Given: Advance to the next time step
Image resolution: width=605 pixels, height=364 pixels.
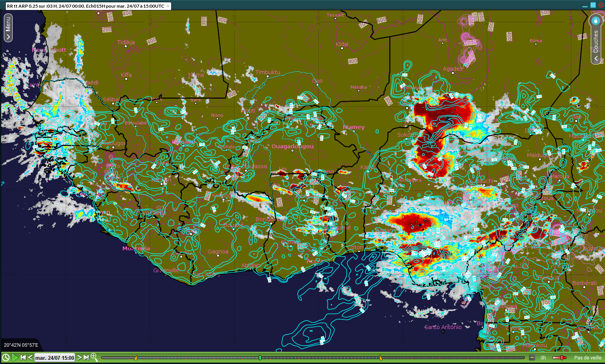Looking at the screenshot, I should [x=79, y=357].
